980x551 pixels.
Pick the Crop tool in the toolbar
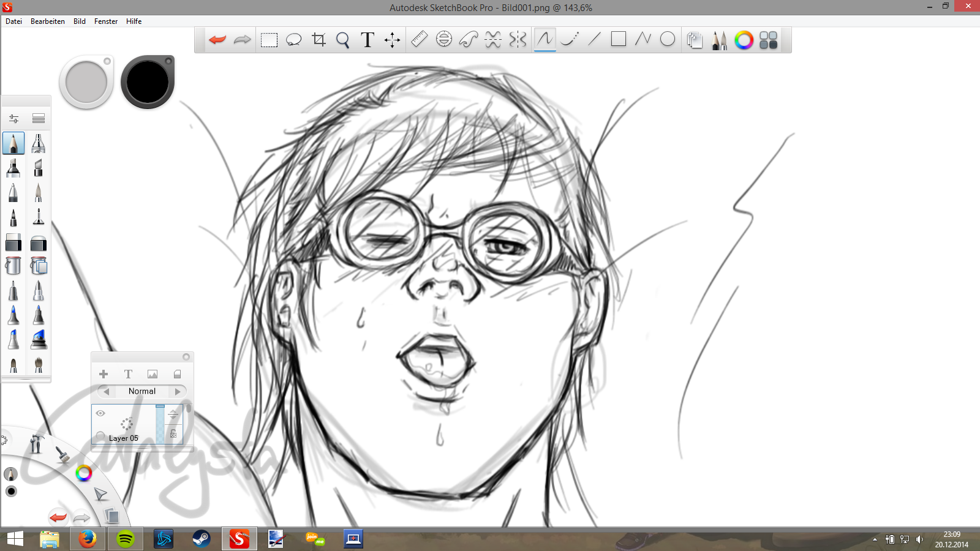pos(318,40)
